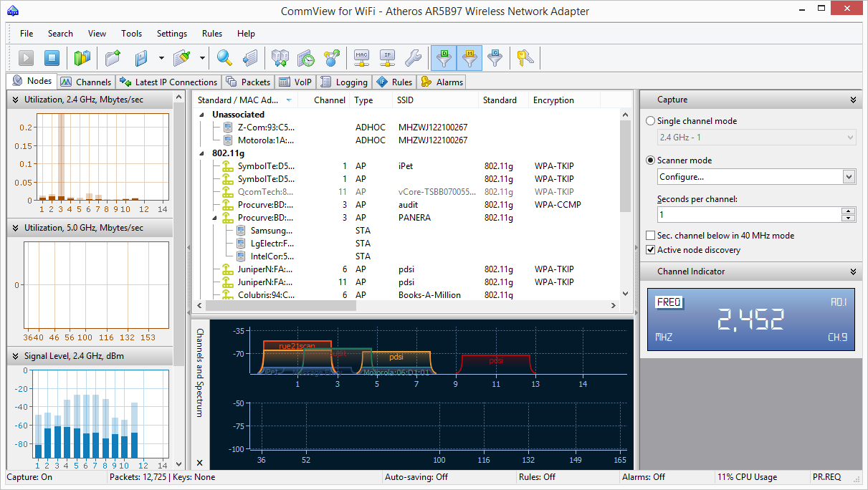This screenshot has height=490, width=868.
Task: Open the Scanner mode Configure dropdown
Action: (x=849, y=177)
